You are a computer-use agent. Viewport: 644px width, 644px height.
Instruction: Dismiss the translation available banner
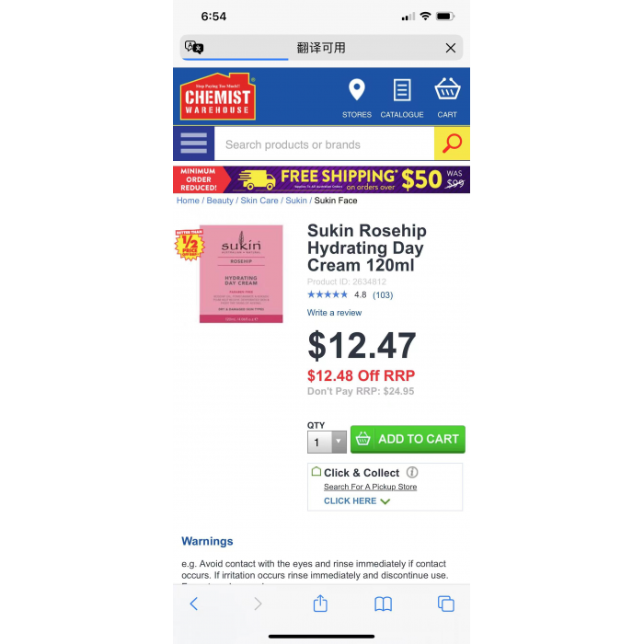[450, 48]
